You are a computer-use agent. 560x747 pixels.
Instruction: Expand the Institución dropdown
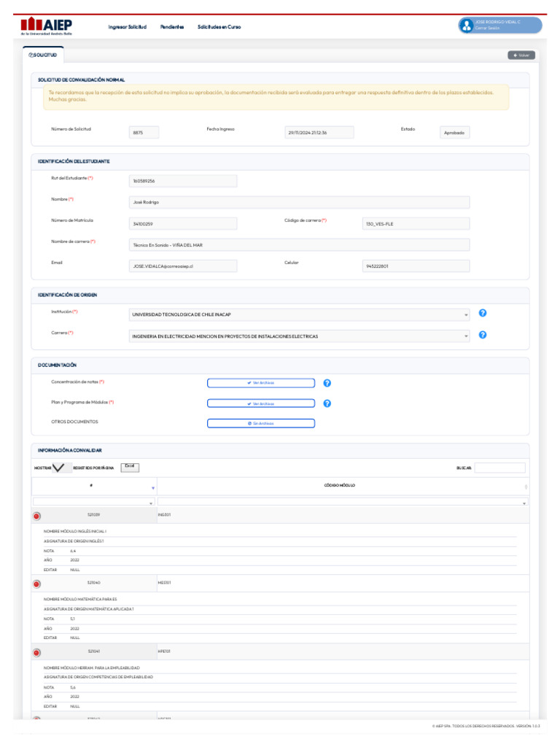(x=299, y=314)
